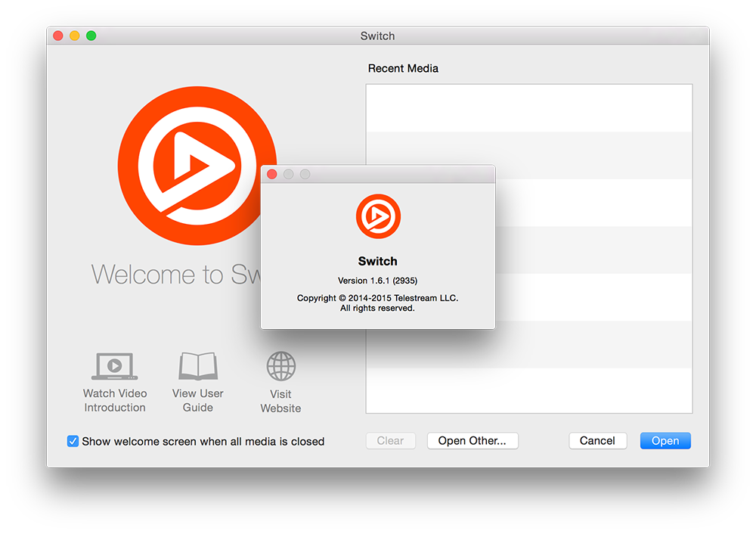Minimize the Switch welcome window
Image resolution: width=756 pixels, height=534 pixels.
(x=75, y=36)
